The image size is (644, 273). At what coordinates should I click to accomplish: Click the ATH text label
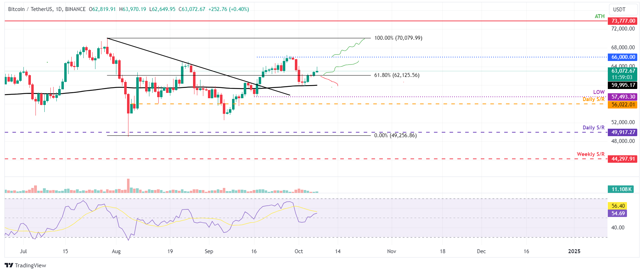tap(600, 16)
